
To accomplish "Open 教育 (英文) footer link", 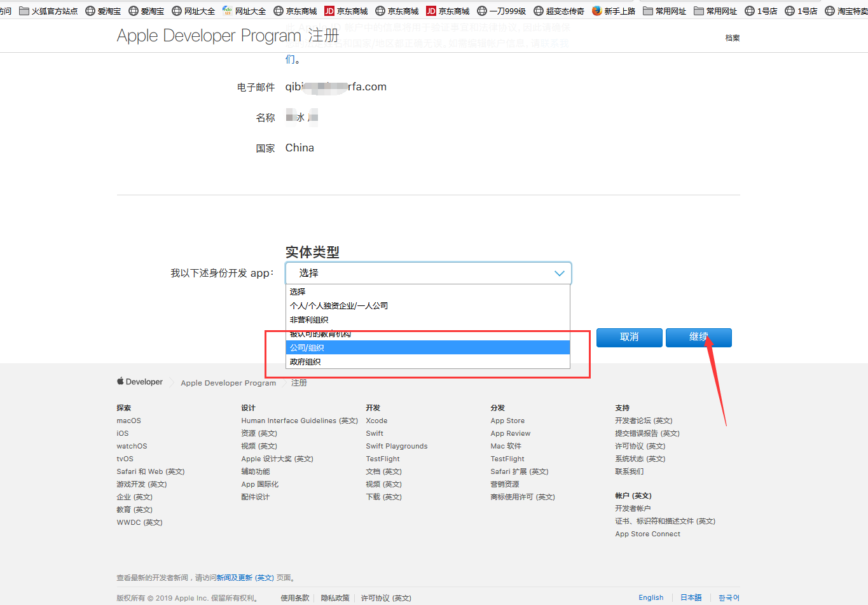I will point(134,510).
